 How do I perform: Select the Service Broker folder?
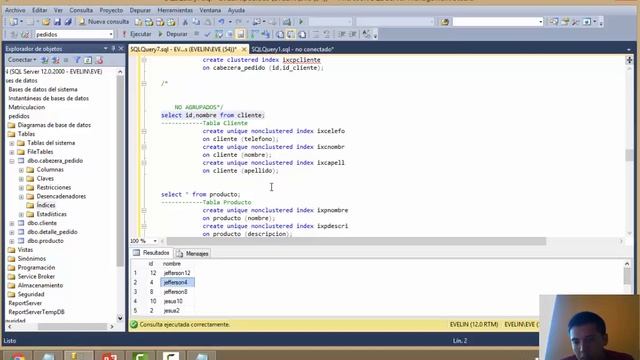tap(36, 276)
